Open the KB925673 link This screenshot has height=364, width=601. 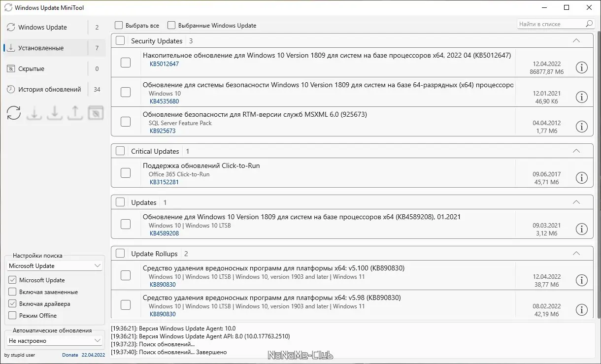(x=163, y=131)
